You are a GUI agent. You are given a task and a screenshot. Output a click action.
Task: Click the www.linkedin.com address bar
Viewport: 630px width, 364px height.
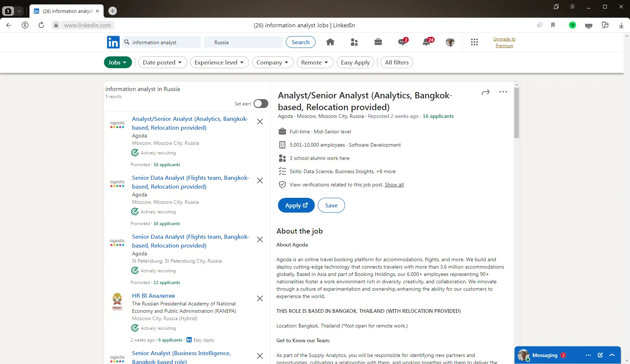[x=87, y=25]
